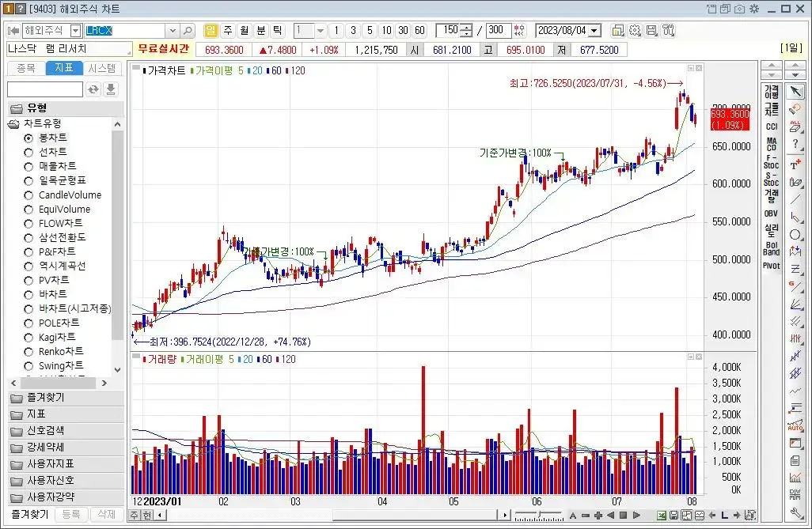Click the L crosshair icon on bottom bar
Image resolution: width=812 pixels, height=529 pixels.
(x=724, y=515)
